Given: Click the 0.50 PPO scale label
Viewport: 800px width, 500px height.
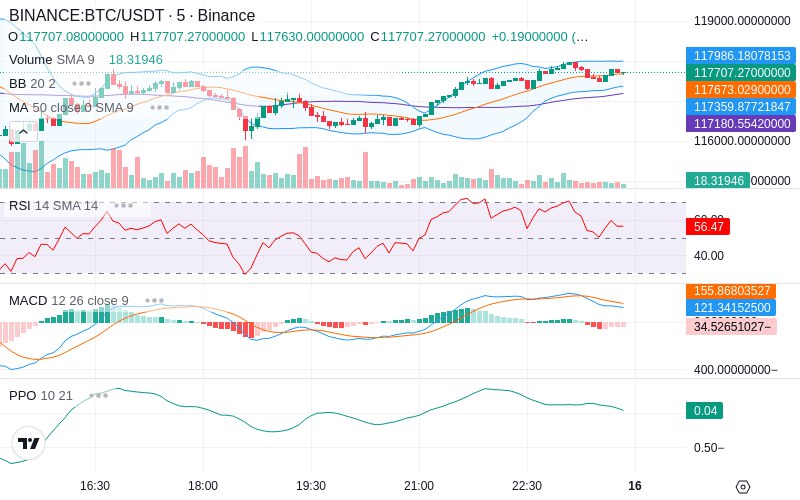Looking at the screenshot, I should [709, 448].
